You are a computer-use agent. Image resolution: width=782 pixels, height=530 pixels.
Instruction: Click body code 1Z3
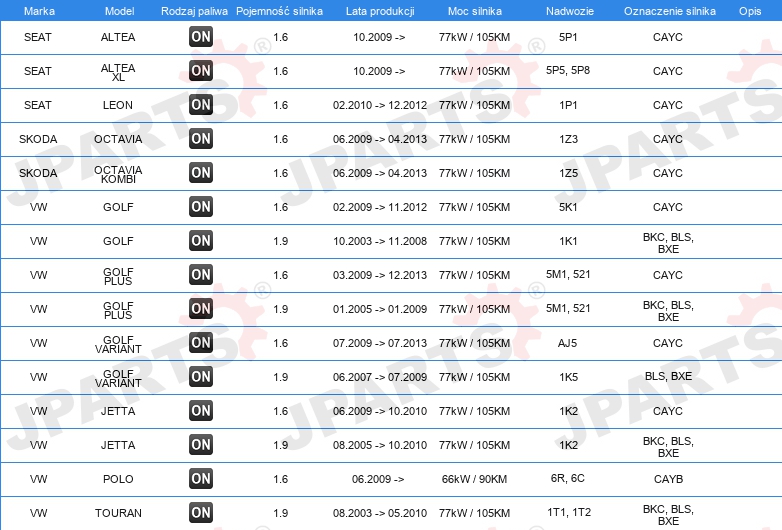click(x=568, y=139)
